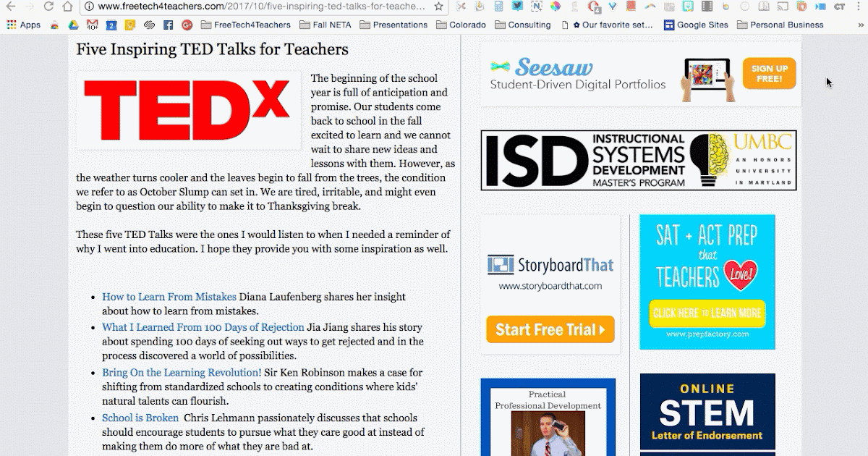Screen dimensions: 868x456
Task: Click the browser forward arrow
Action: coord(30,7)
